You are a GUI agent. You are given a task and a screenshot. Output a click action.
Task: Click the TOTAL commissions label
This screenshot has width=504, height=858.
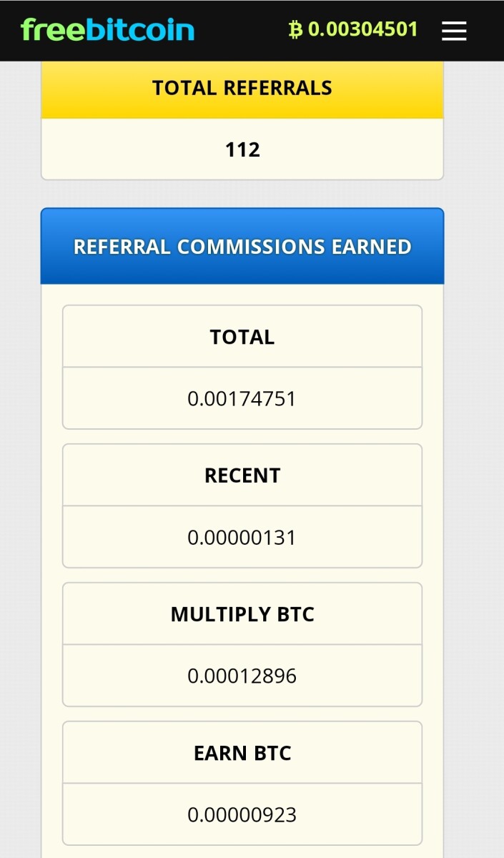point(242,337)
